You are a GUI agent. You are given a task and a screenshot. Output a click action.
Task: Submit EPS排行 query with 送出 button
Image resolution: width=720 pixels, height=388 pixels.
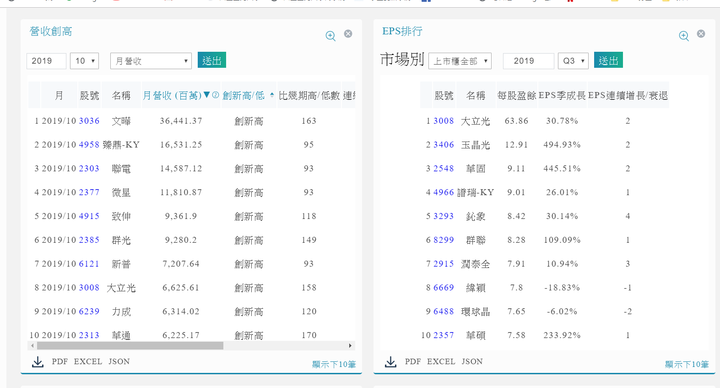[x=608, y=60]
